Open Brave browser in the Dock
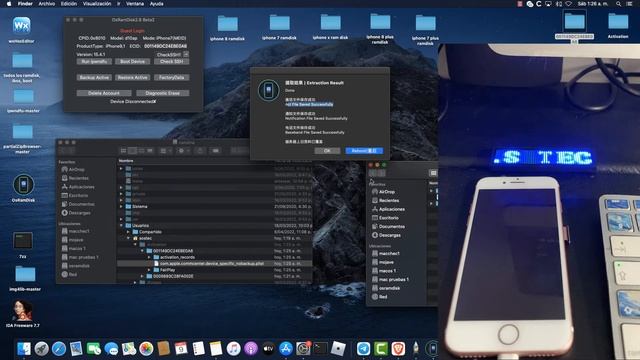 pyautogui.click(x=398, y=349)
